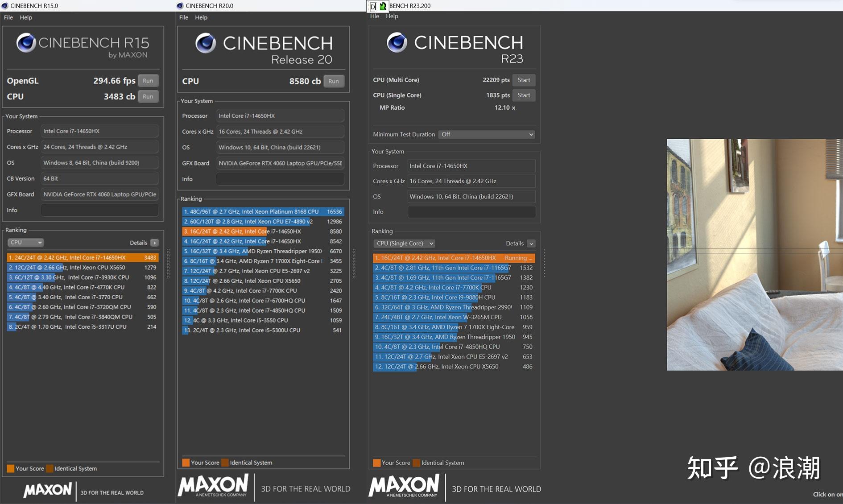Image resolution: width=843 pixels, height=504 pixels.
Task: Open the File menu in Cinebench R15
Action: pos(8,17)
